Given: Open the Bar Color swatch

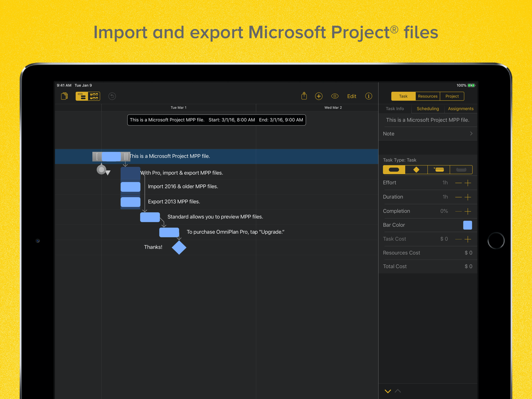Looking at the screenshot, I should point(467,225).
